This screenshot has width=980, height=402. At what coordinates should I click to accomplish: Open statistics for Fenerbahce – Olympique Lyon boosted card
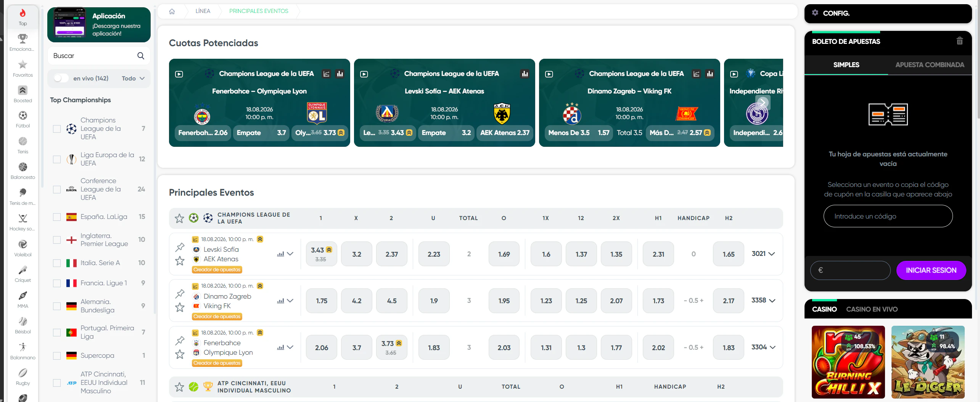[340, 74]
